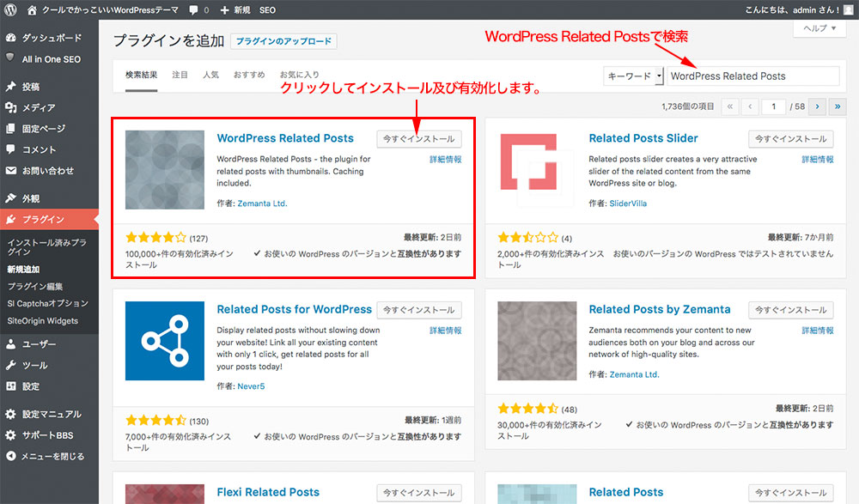Open SiteOrigin Widgets submenu item
The height and width of the screenshot is (504, 859).
(x=43, y=321)
